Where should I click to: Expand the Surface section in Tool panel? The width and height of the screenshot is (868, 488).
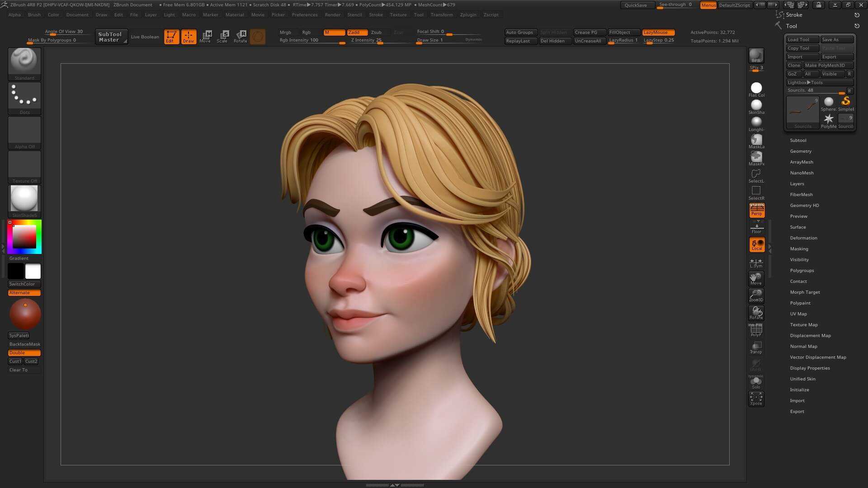point(798,226)
